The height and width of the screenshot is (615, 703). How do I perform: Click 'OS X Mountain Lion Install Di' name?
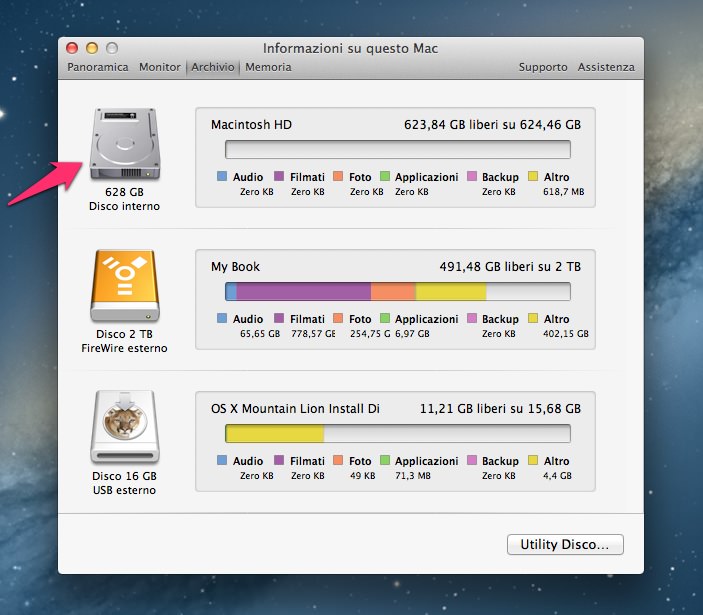pyautogui.click(x=295, y=408)
